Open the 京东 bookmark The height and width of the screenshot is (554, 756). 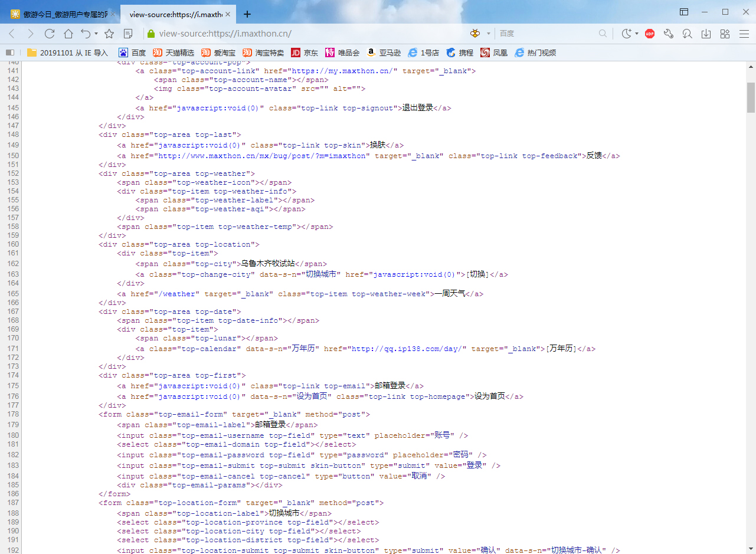tap(305, 53)
